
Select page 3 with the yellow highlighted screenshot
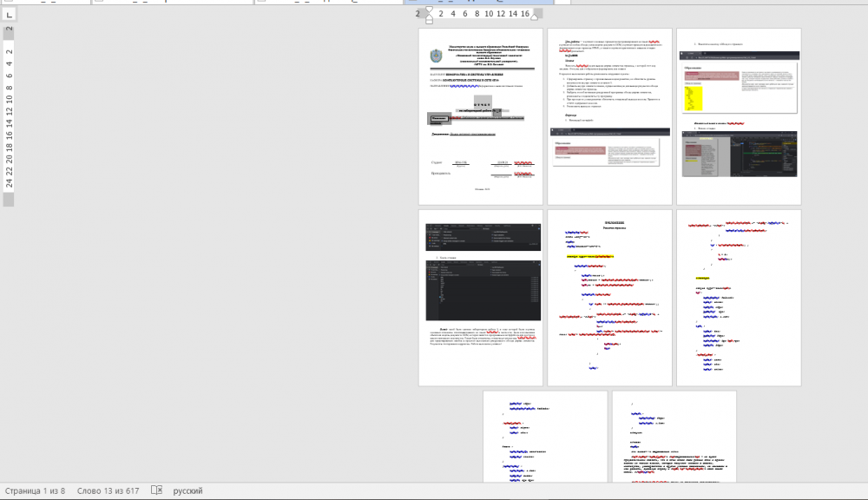pos(739,117)
